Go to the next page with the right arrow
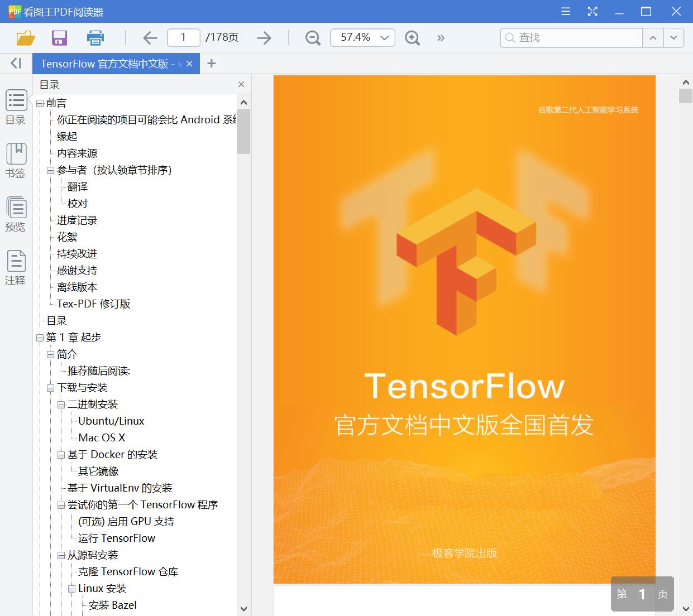 (x=264, y=38)
